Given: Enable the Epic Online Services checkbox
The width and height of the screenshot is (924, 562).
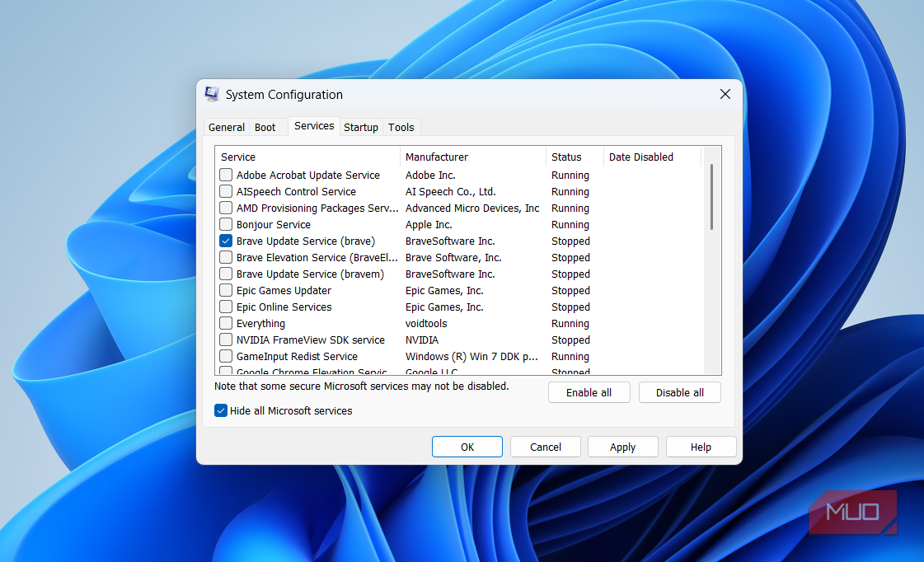Looking at the screenshot, I should pyautogui.click(x=226, y=307).
